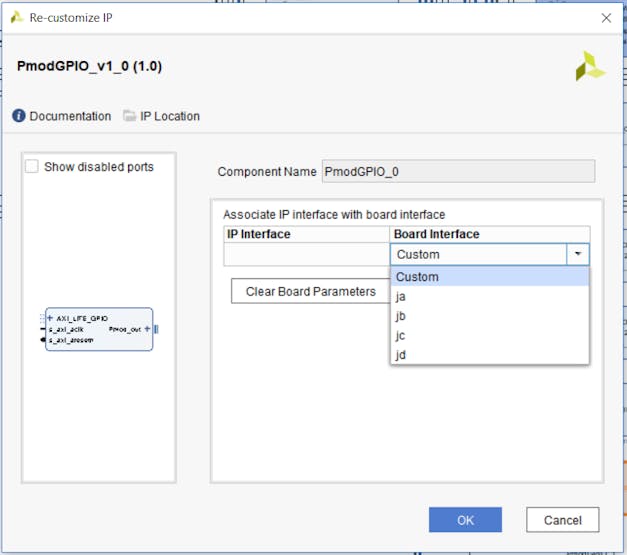The width and height of the screenshot is (627, 555).
Task: Click the Board Interface combo box showing Custom
Action: coord(489,254)
